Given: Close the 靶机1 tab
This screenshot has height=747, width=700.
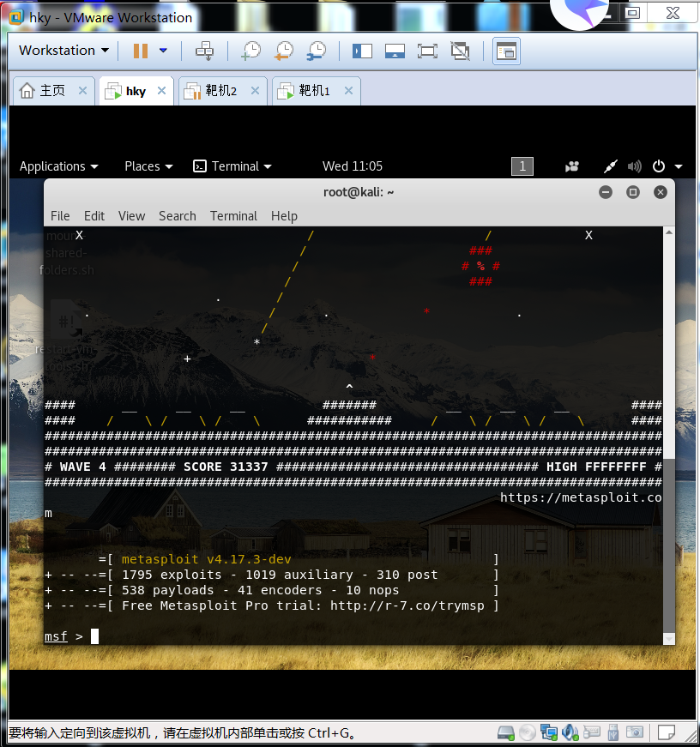Looking at the screenshot, I should (349, 91).
